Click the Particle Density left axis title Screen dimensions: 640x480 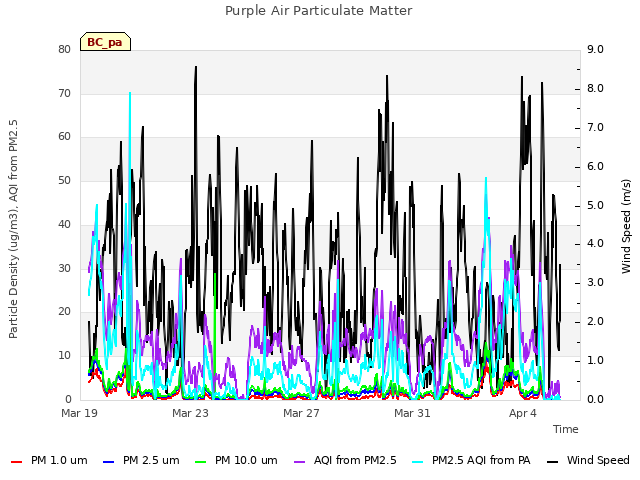[x=13, y=229]
